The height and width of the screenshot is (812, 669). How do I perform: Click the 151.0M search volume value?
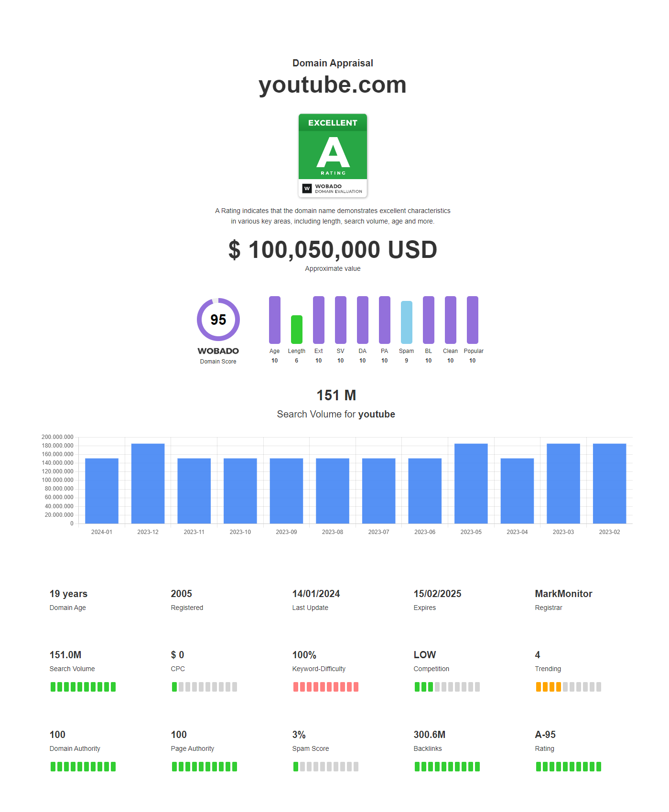[x=65, y=655]
